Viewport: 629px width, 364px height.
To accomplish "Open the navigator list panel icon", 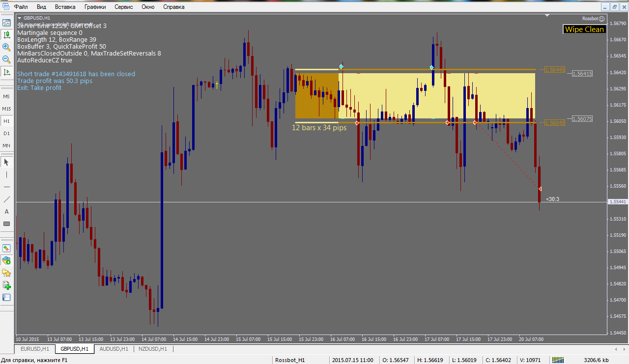I will tap(6, 297).
